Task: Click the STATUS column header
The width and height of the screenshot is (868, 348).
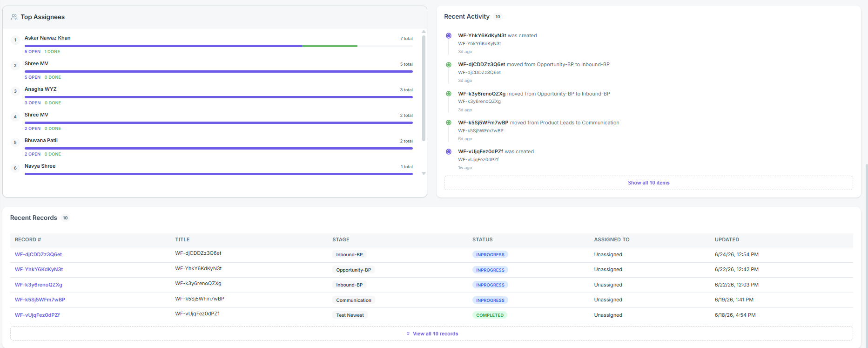Action: tap(482, 239)
